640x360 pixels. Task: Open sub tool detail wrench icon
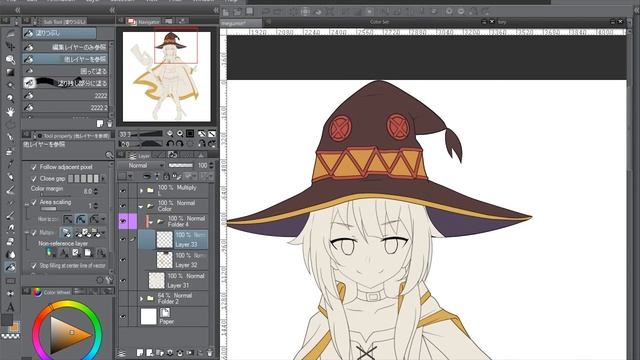click(109, 280)
